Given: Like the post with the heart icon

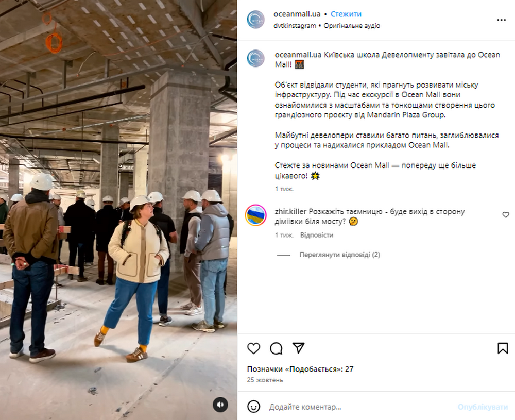Looking at the screenshot, I should point(253,348).
